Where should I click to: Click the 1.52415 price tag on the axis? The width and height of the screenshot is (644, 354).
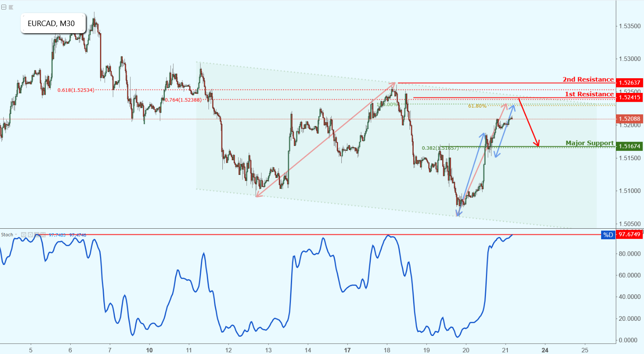click(629, 97)
